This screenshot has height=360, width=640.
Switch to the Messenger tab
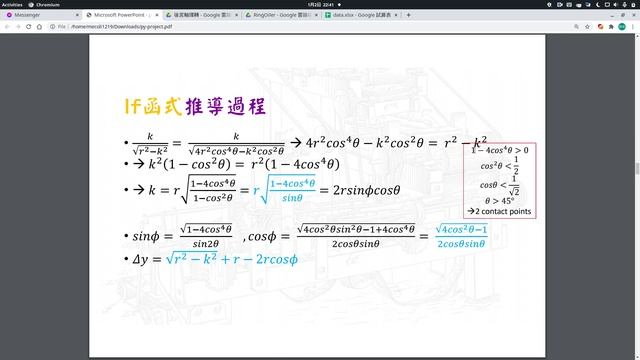pos(41,15)
